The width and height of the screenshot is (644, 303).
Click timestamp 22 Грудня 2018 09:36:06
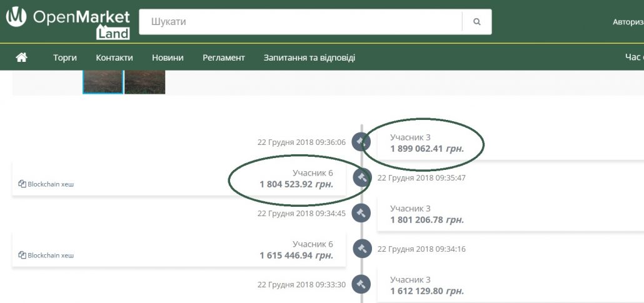301,142
